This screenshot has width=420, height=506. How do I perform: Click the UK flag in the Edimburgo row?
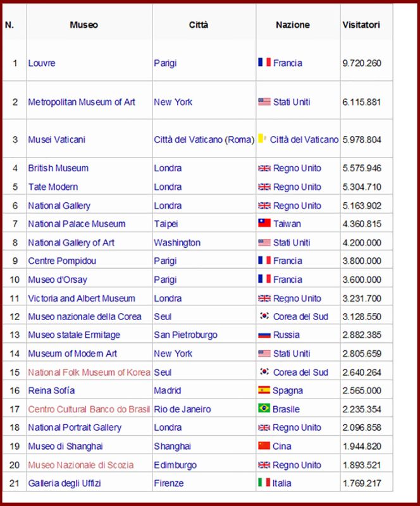[264, 465]
